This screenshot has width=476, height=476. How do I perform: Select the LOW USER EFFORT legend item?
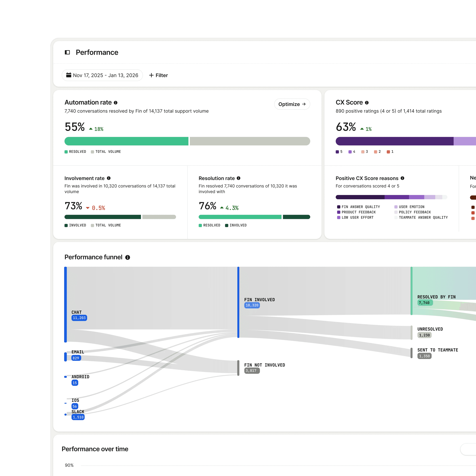click(355, 218)
